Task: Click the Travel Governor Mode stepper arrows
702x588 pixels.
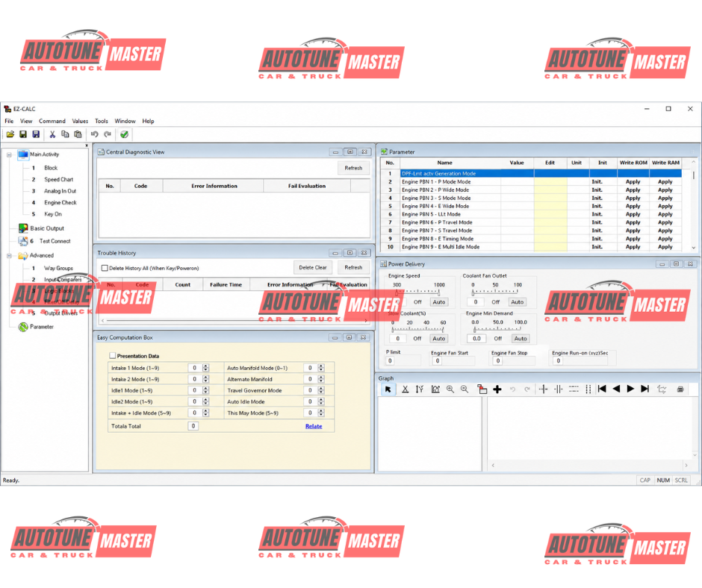Action: pos(321,390)
